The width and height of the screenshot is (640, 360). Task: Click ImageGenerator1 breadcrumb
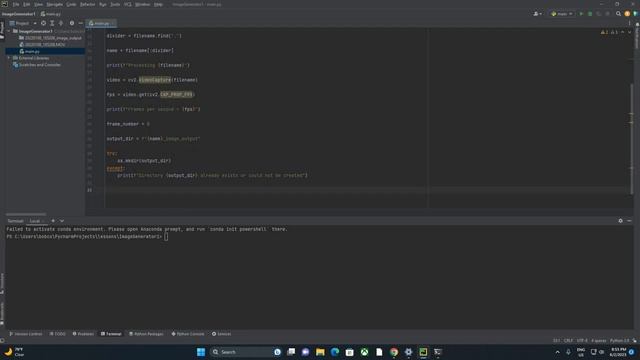18,14
